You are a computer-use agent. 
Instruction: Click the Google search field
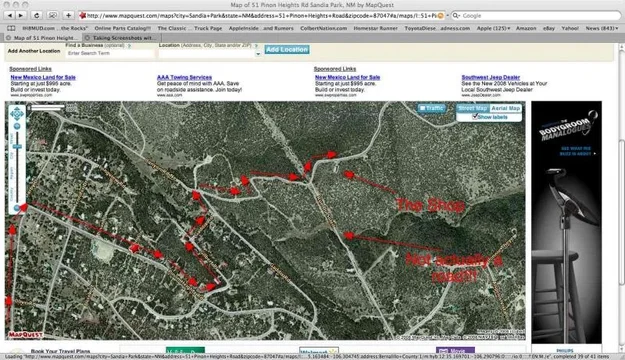pos(536,16)
